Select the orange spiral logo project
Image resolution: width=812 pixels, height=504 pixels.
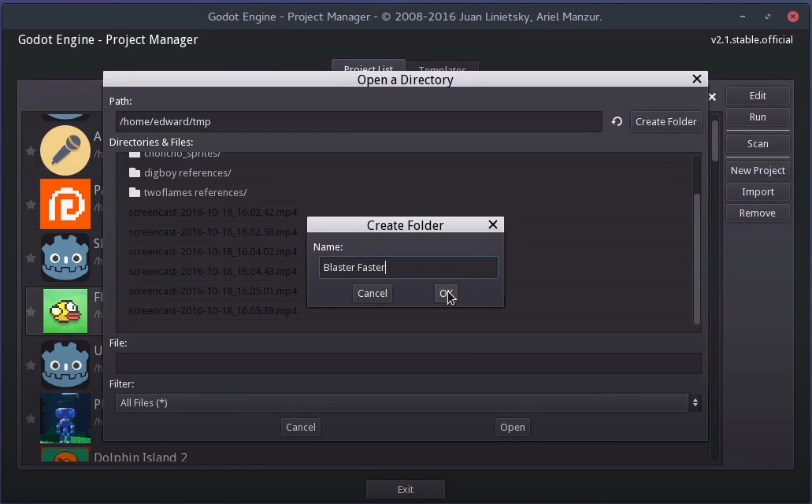pos(65,204)
